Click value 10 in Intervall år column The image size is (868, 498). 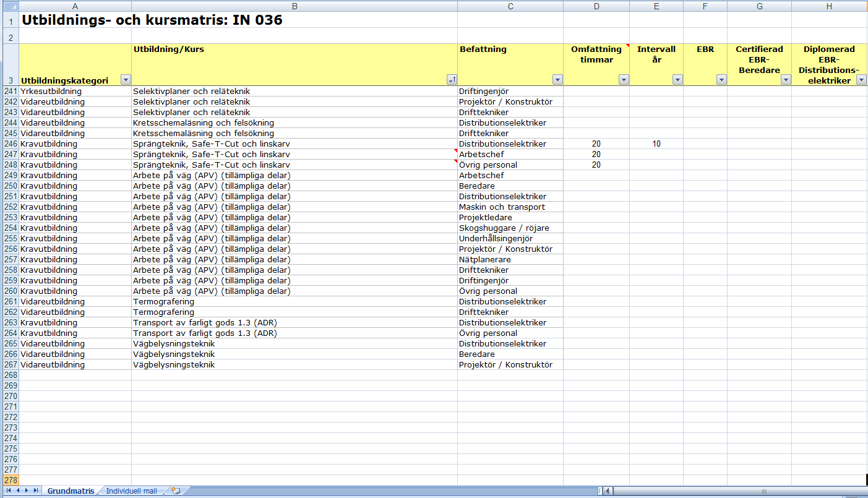[656, 144]
